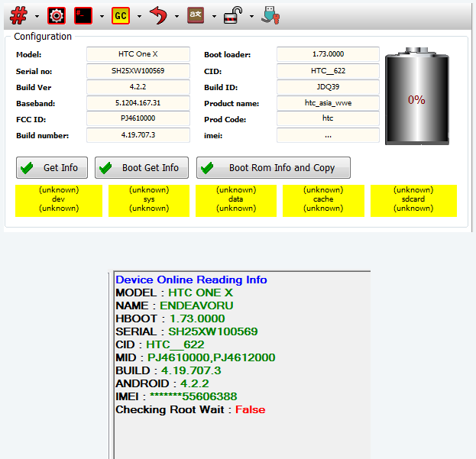
Task: Select the Model field HTC One X
Action: point(138,54)
